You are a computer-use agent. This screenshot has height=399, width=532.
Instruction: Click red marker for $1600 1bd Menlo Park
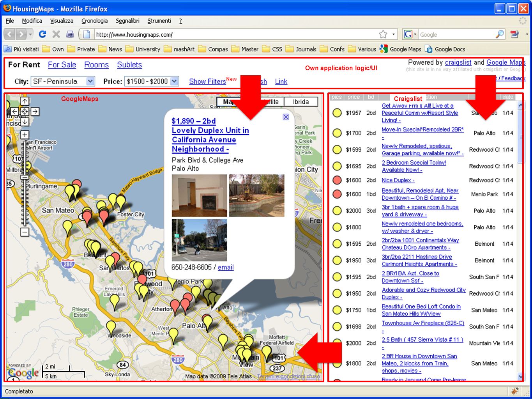pyautogui.click(x=337, y=194)
